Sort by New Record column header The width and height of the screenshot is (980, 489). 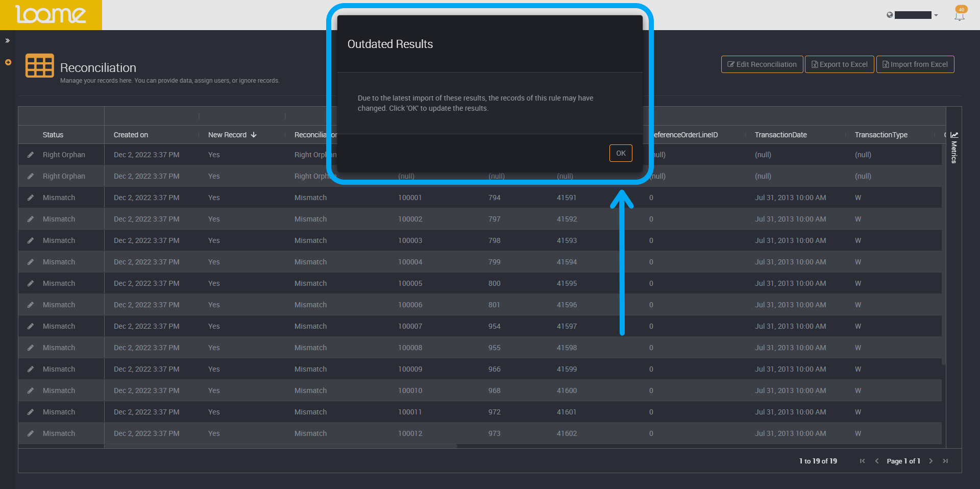tap(228, 135)
